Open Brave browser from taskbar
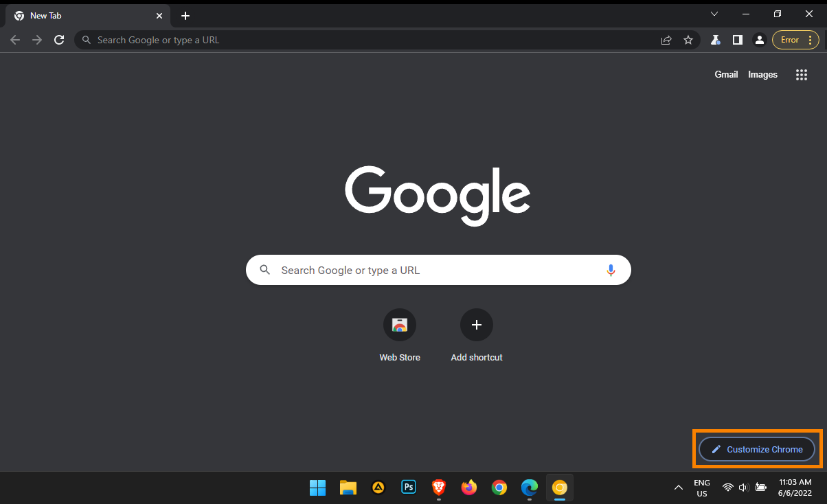 pyautogui.click(x=439, y=488)
